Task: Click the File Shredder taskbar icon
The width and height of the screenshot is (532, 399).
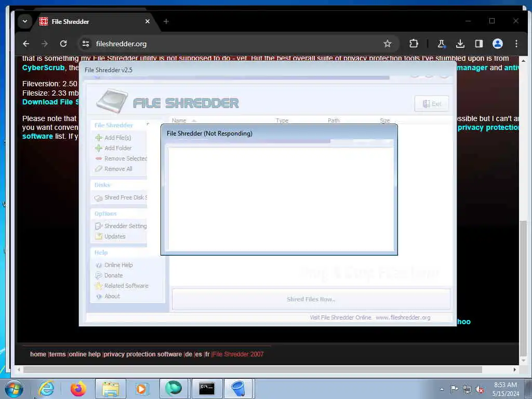Action: tap(238, 389)
